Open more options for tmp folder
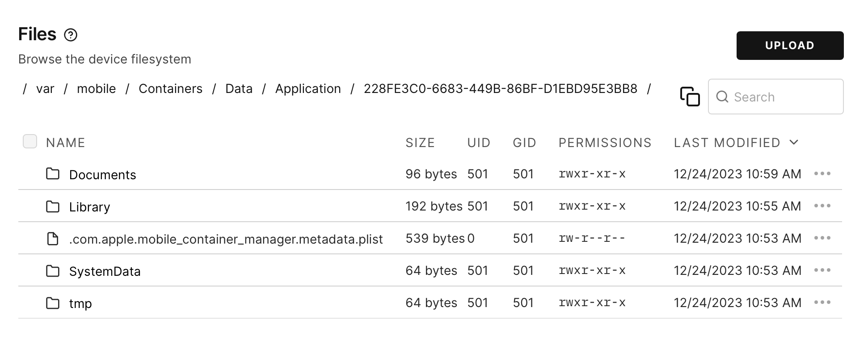The width and height of the screenshot is (868, 354). click(x=822, y=302)
